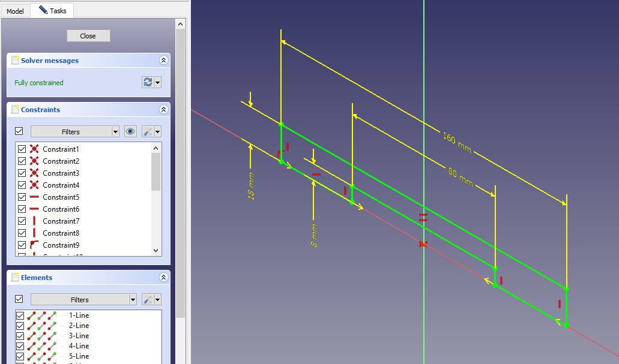
Task: Open the Elements Filters dropdown
Action: tap(83, 299)
